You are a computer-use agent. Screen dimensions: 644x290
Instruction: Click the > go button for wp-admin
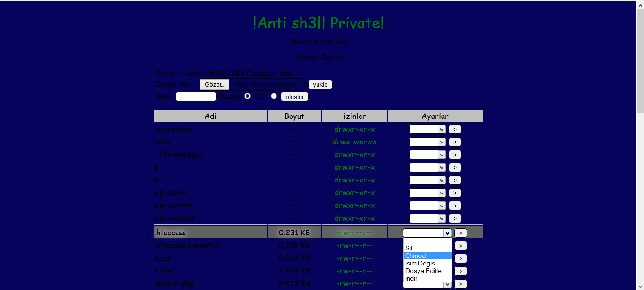[455, 193]
